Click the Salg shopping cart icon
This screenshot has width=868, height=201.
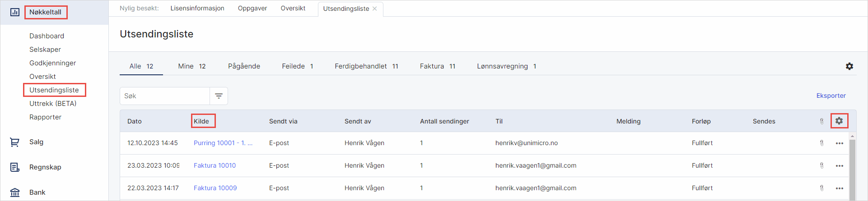click(15, 142)
